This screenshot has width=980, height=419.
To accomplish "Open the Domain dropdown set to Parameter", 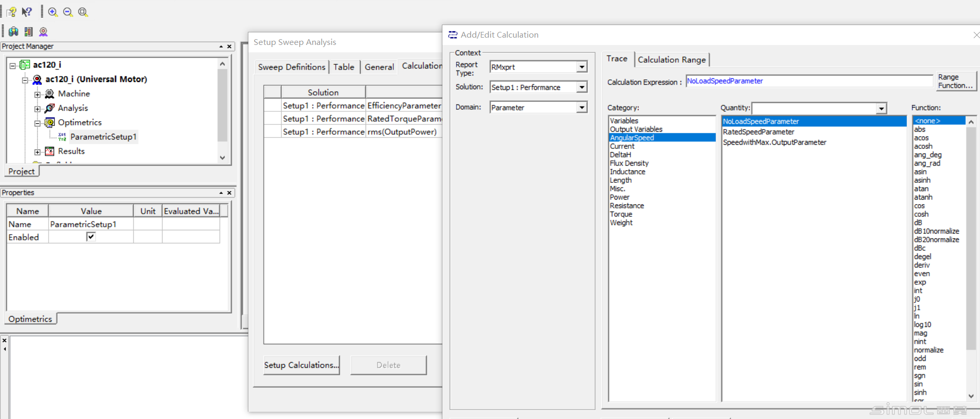I will [x=582, y=108].
